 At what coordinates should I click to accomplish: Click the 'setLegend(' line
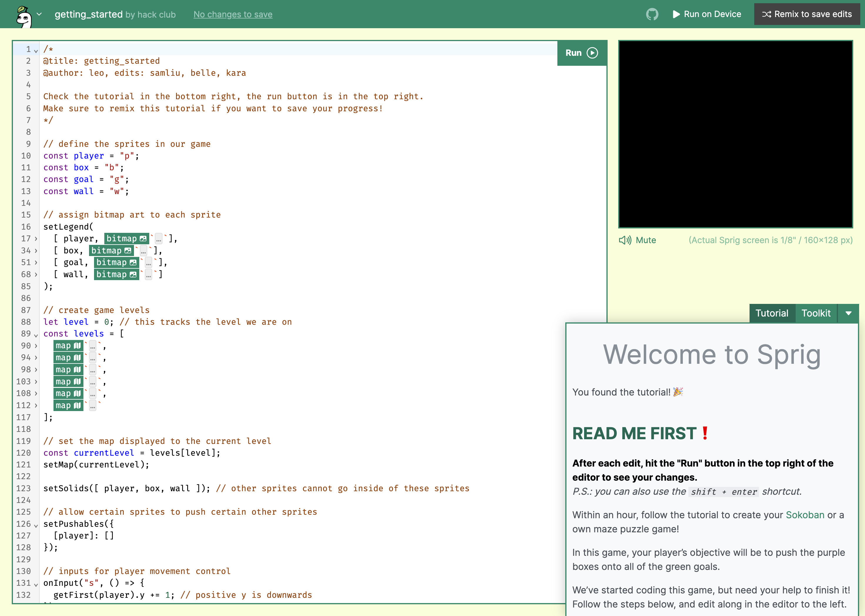[68, 227]
